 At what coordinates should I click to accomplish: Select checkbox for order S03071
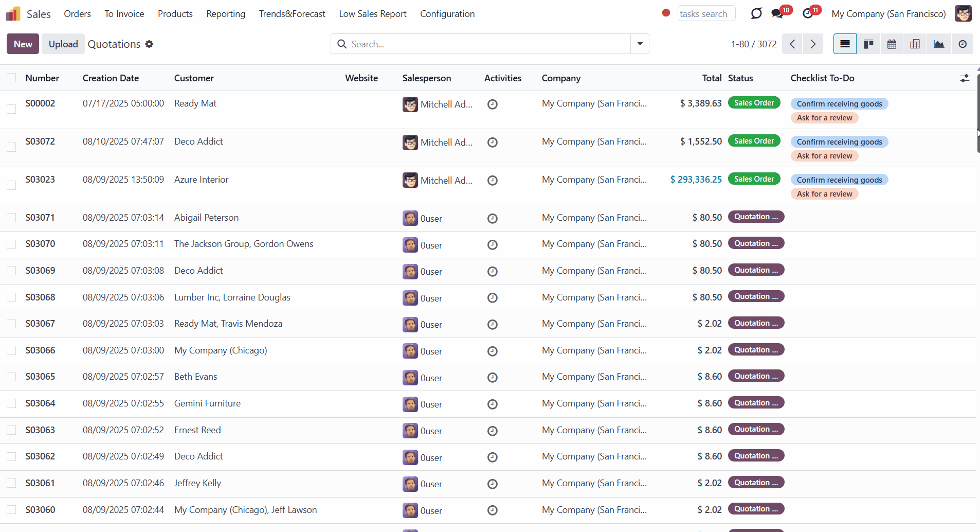pos(11,218)
